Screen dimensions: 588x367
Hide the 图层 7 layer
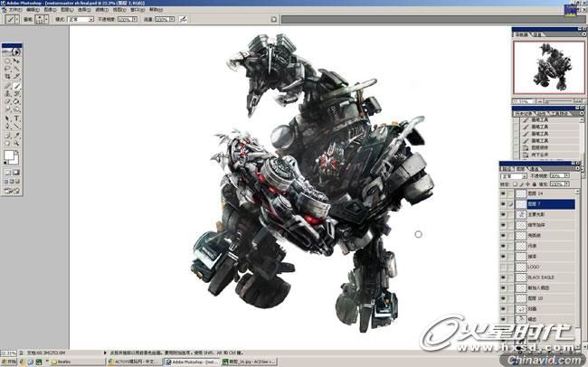503,204
